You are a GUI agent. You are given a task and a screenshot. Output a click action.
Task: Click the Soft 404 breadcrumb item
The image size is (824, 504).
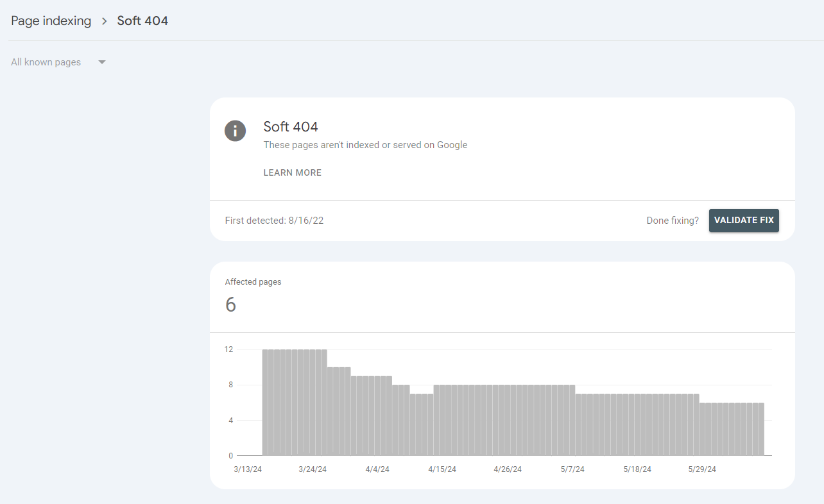(142, 21)
